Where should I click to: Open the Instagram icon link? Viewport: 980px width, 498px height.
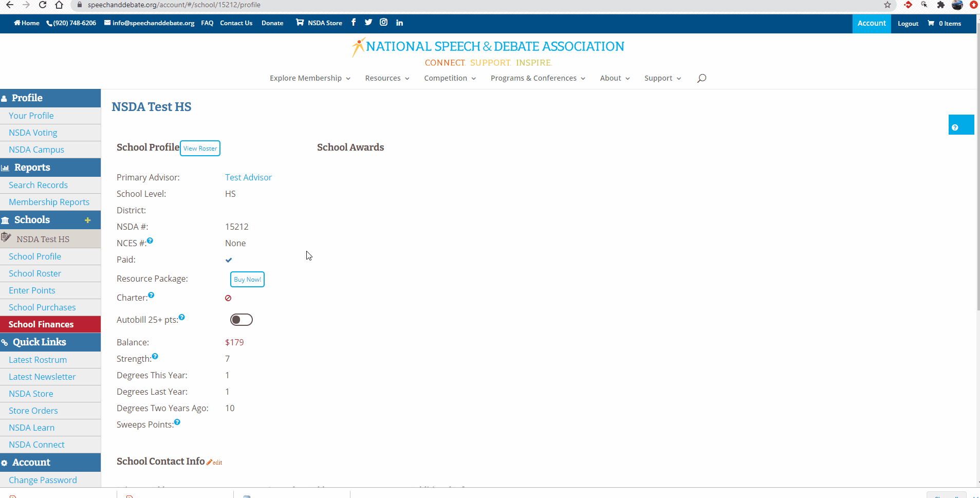383,22
